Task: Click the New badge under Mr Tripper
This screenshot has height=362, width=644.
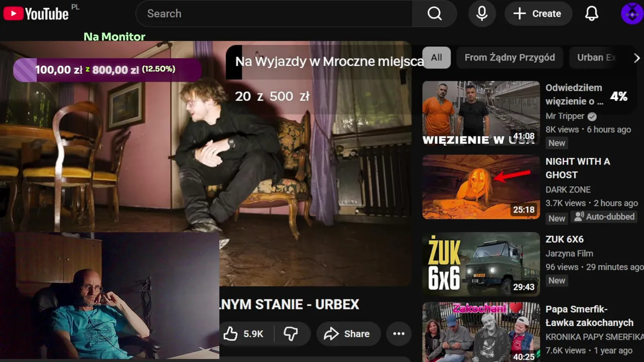Action: pyautogui.click(x=556, y=143)
